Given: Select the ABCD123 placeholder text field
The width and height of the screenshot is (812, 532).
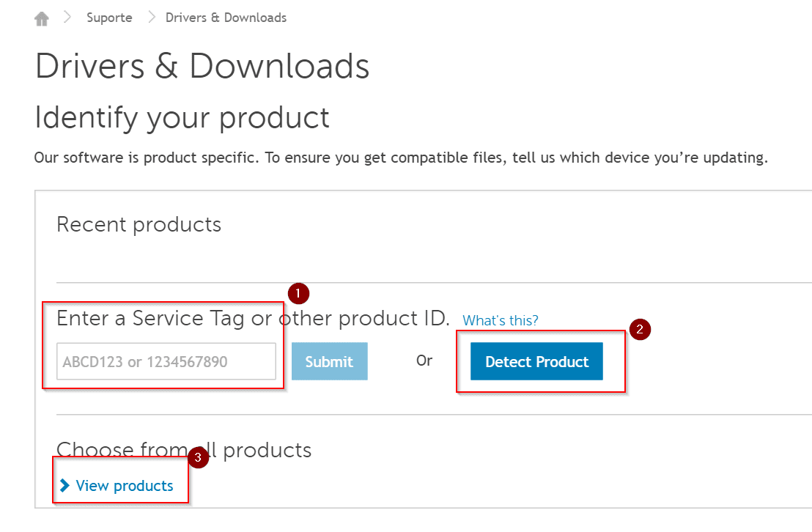Looking at the screenshot, I should [x=166, y=361].
